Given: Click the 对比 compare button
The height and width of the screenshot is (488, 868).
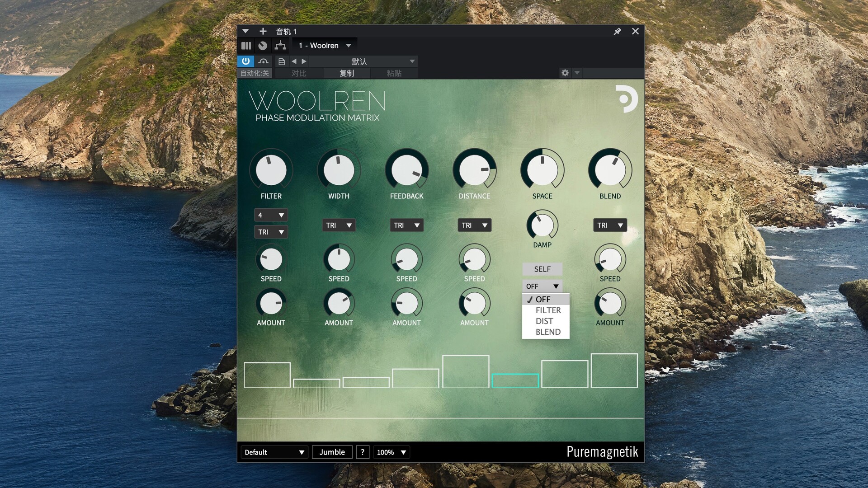Looking at the screenshot, I should (x=299, y=73).
